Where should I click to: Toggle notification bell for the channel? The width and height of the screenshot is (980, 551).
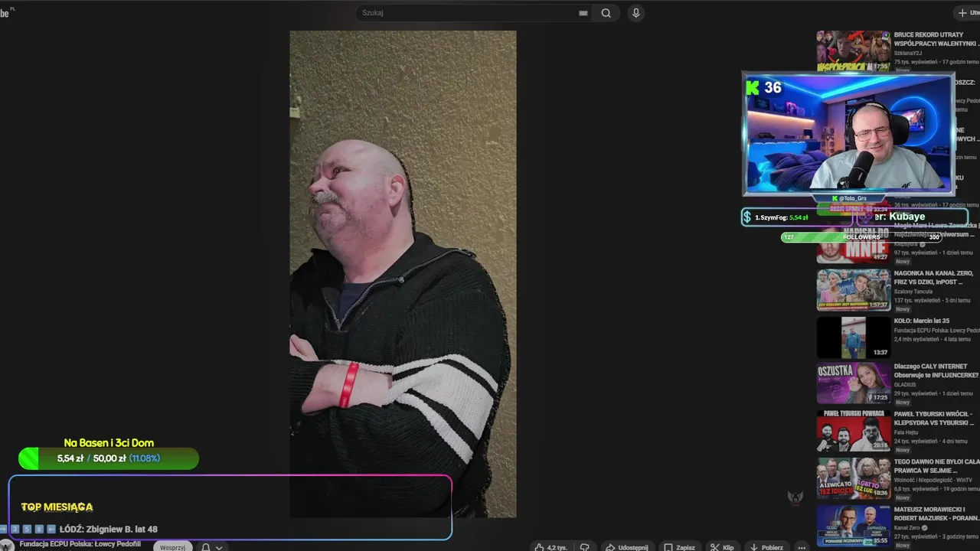point(205,547)
